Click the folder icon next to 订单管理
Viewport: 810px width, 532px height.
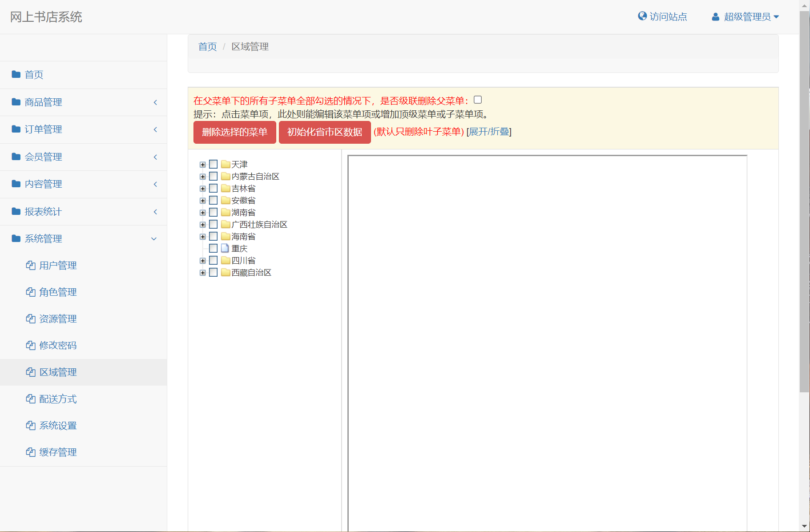click(x=16, y=129)
